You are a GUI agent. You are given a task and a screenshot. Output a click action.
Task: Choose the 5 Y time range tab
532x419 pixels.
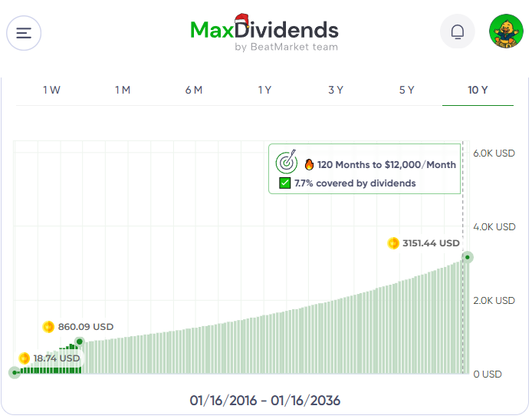[407, 90]
